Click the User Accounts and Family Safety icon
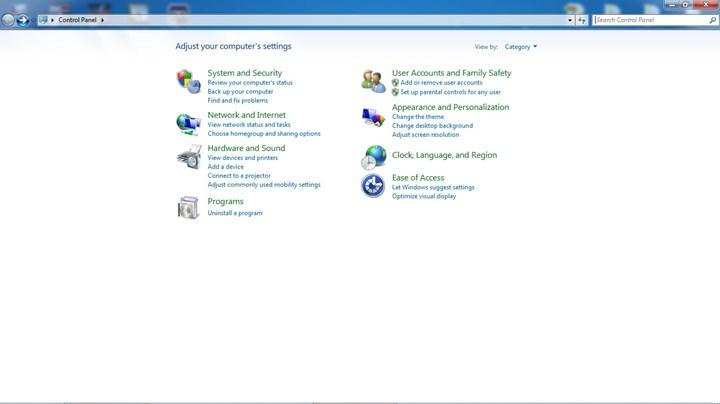The image size is (720, 404). 373,82
